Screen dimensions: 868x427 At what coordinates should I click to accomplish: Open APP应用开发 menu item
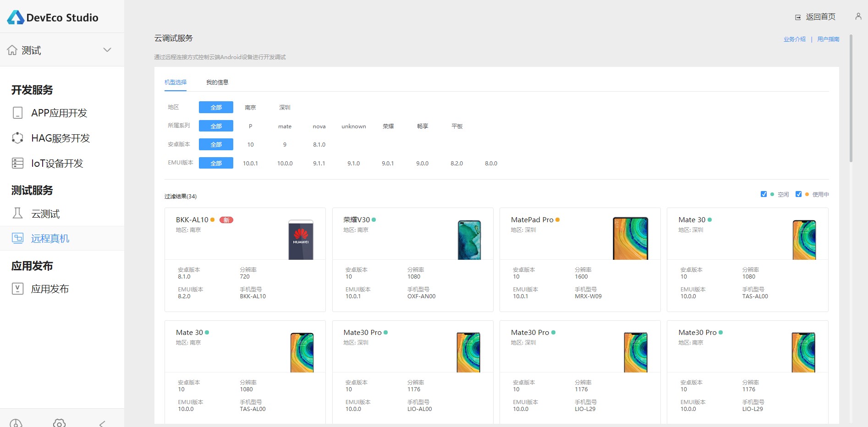(x=59, y=113)
